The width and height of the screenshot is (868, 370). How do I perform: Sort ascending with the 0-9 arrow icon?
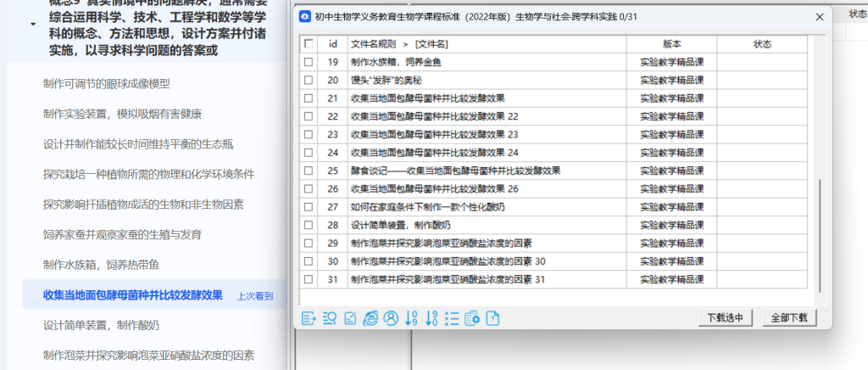tap(412, 318)
